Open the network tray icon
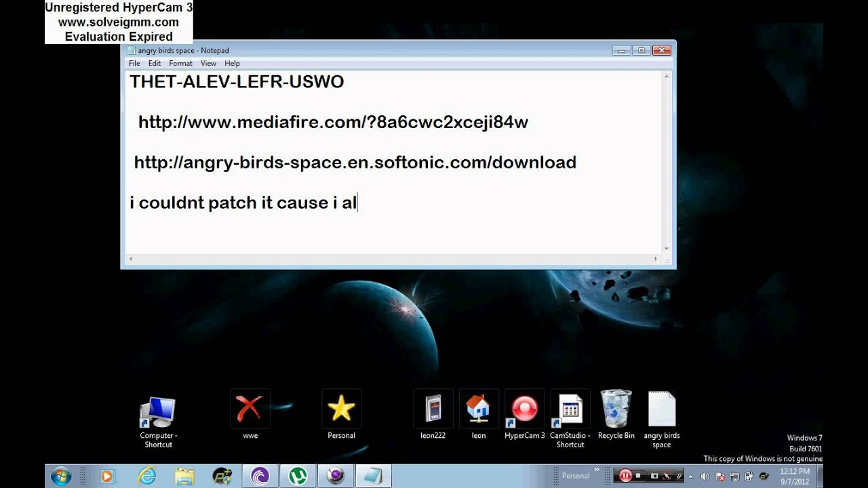 [x=734, y=476]
